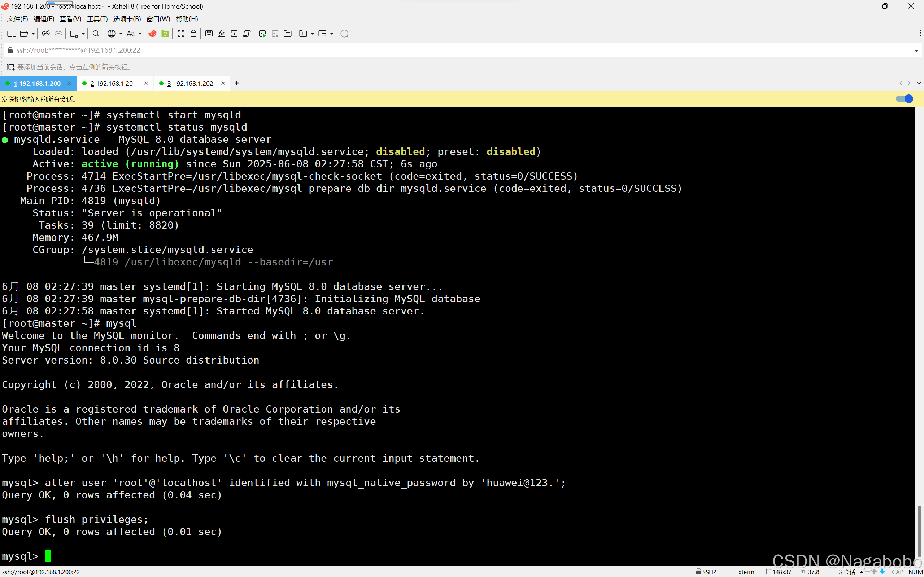Open the 工具(T) menu
This screenshot has width=924, height=577.
tap(97, 19)
